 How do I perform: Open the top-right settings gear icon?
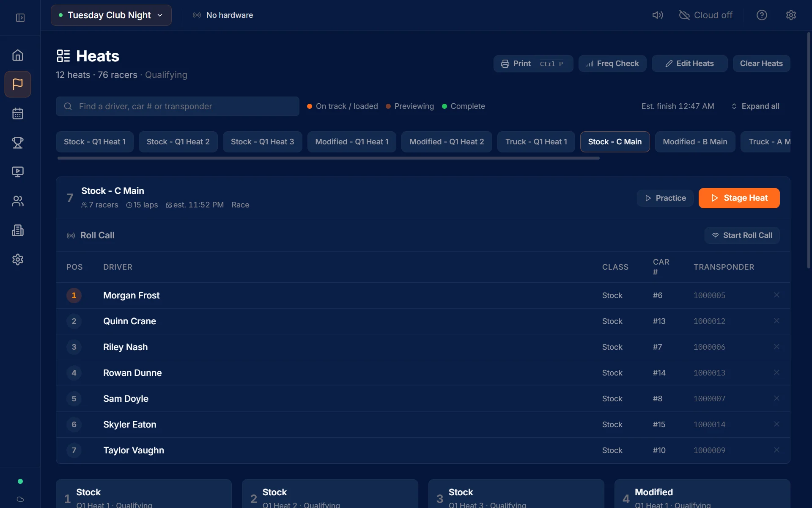791,15
